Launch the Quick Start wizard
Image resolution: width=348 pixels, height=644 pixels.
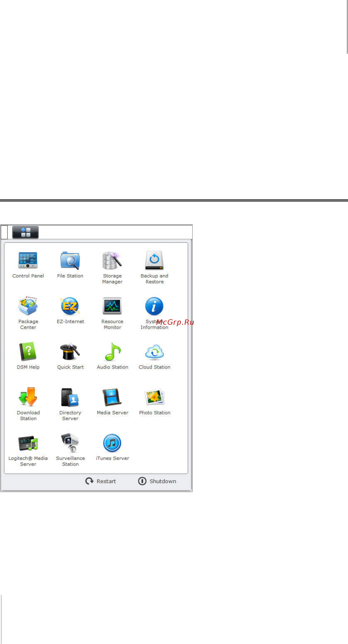(x=70, y=352)
